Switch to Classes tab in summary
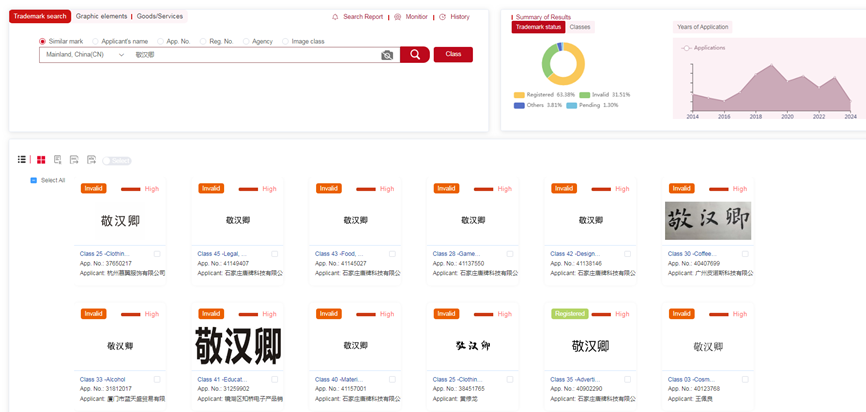866x412 pixels. click(x=580, y=27)
